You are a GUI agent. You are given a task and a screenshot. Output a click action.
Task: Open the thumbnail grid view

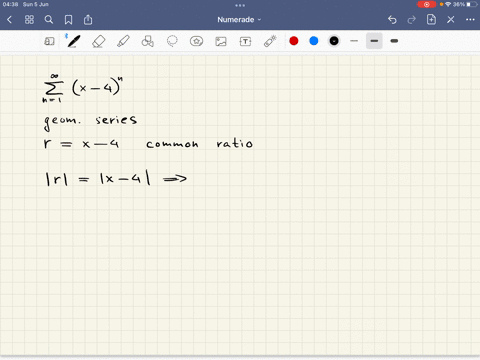point(29,20)
